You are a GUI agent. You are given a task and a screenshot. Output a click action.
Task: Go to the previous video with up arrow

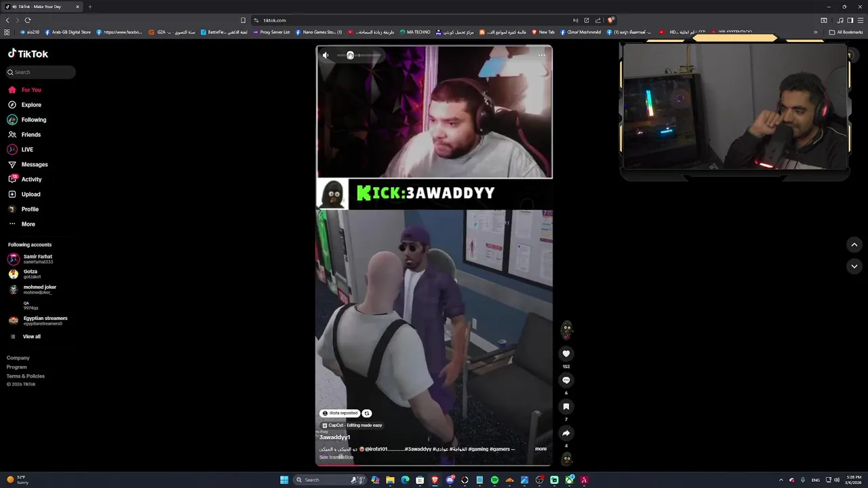pyautogui.click(x=854, y=245)
